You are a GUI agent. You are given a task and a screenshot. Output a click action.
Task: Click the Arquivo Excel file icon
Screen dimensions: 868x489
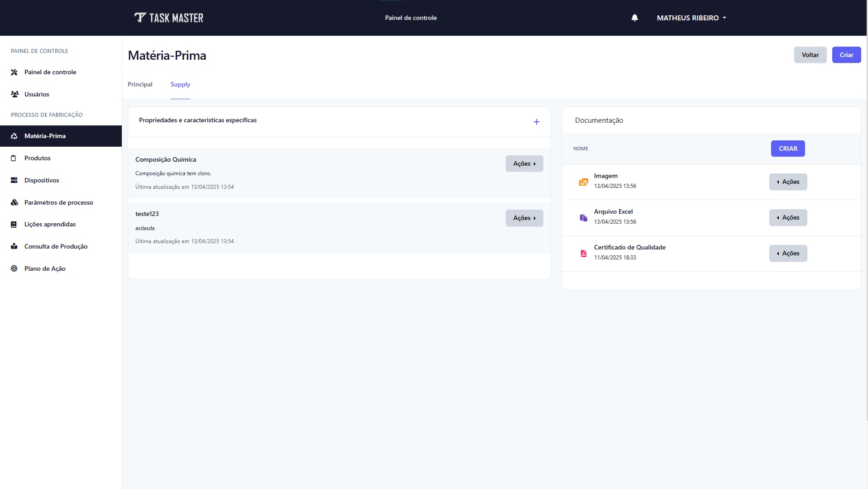pos(583,218)
